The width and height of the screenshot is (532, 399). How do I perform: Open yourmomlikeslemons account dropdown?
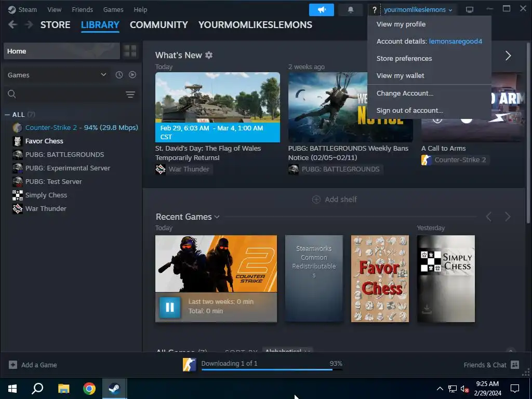(418, 10)
